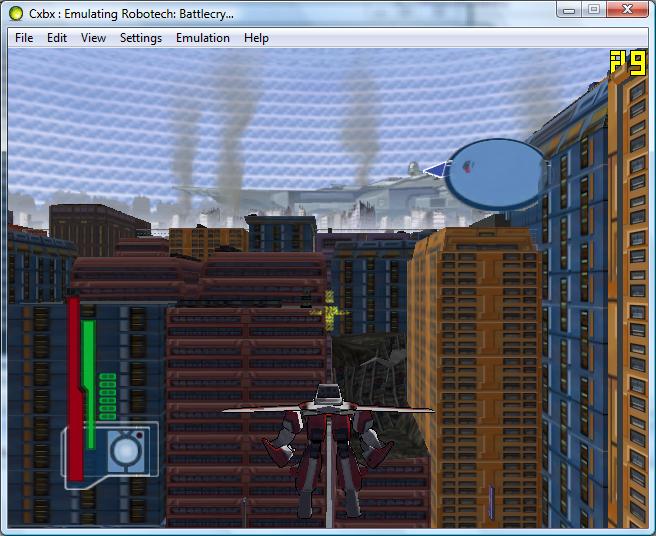The height and width of the screenshot is (536, 656).
Task: Click the window title text Cxbx Emulating Robotech
Action: (x=131, y=14)
